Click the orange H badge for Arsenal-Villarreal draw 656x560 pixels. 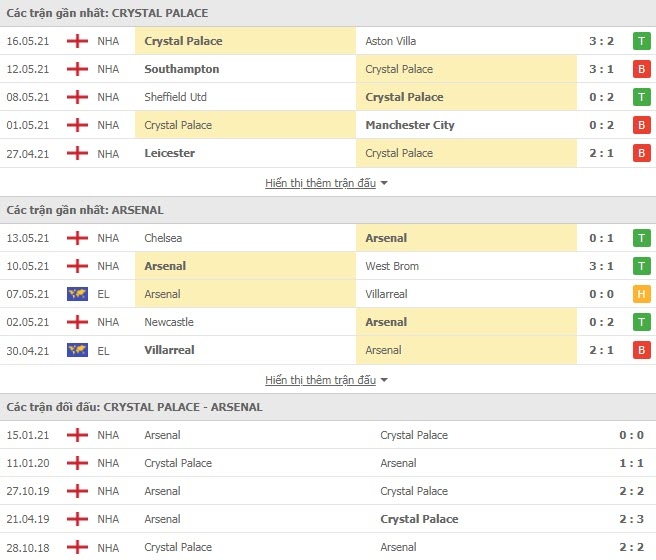641,294
